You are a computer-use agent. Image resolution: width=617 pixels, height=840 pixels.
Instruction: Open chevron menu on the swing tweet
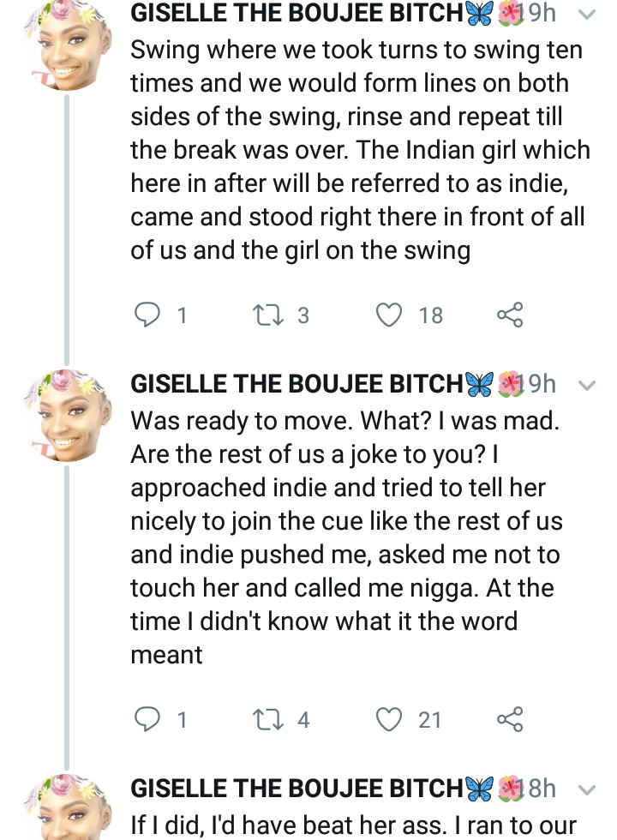pyautogui.click(x=587, y=15)
